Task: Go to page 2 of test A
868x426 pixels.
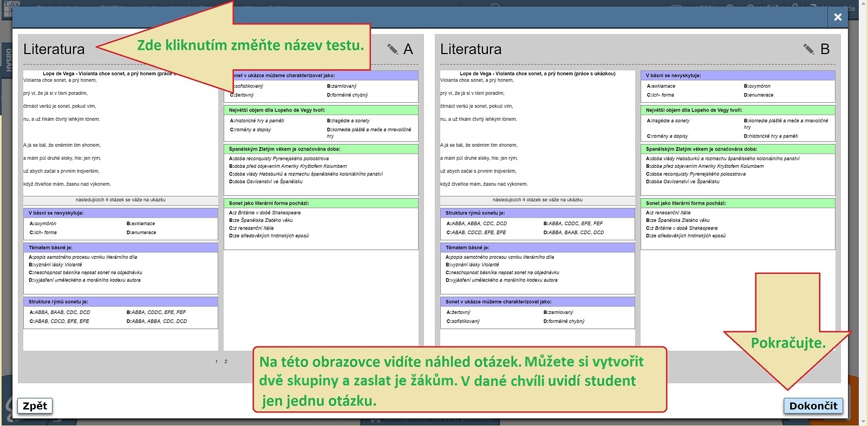Action: (x=226, y=362)
